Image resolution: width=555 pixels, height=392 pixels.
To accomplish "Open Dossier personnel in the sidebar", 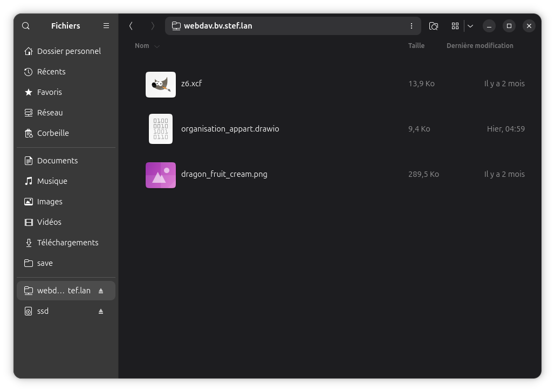I will click(66, 51).
